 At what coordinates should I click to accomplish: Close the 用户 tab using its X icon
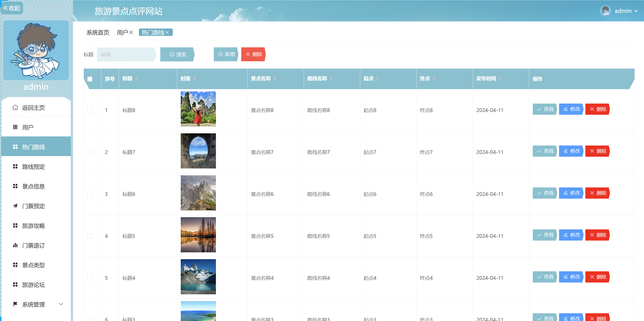pyautogui.click(x=131, y=32)
